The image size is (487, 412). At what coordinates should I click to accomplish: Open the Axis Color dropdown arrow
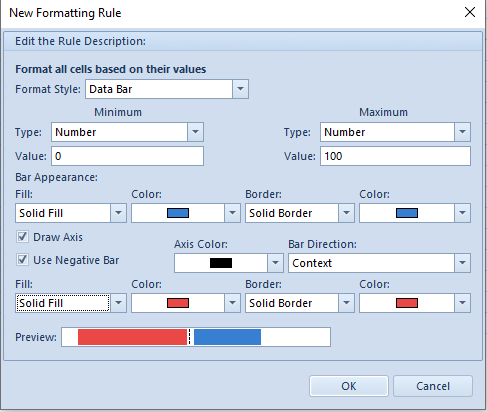[275, 263]
